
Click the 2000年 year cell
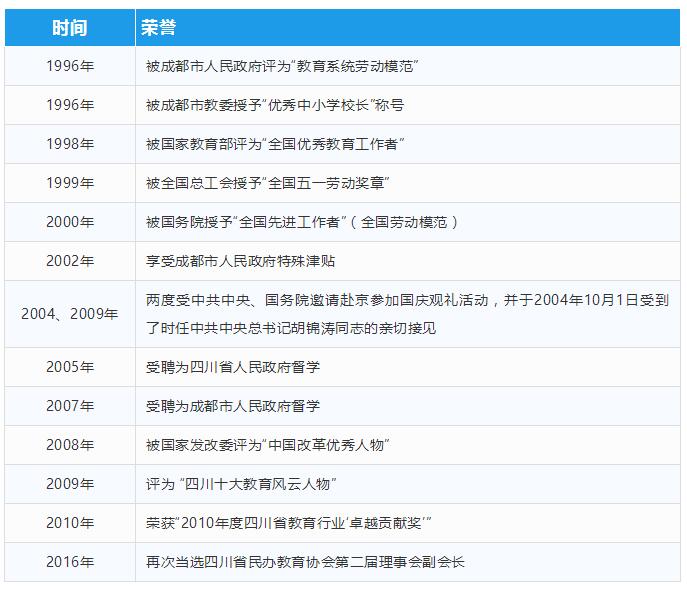(70, 222)
